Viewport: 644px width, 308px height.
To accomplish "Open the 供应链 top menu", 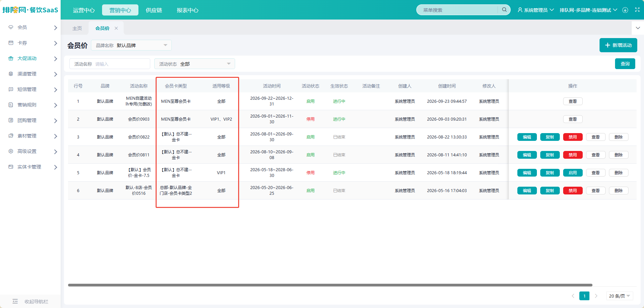I will click(154, 10).
